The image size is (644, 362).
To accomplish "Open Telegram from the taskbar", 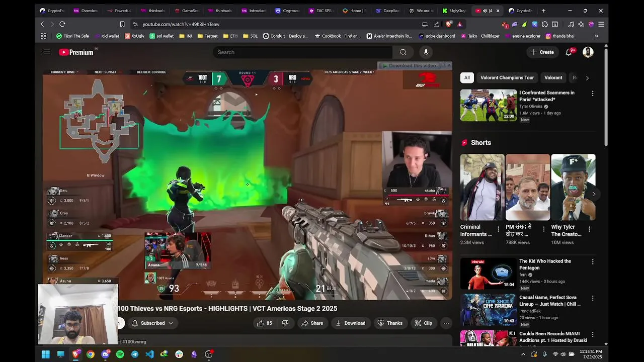I will pos(135,354).
